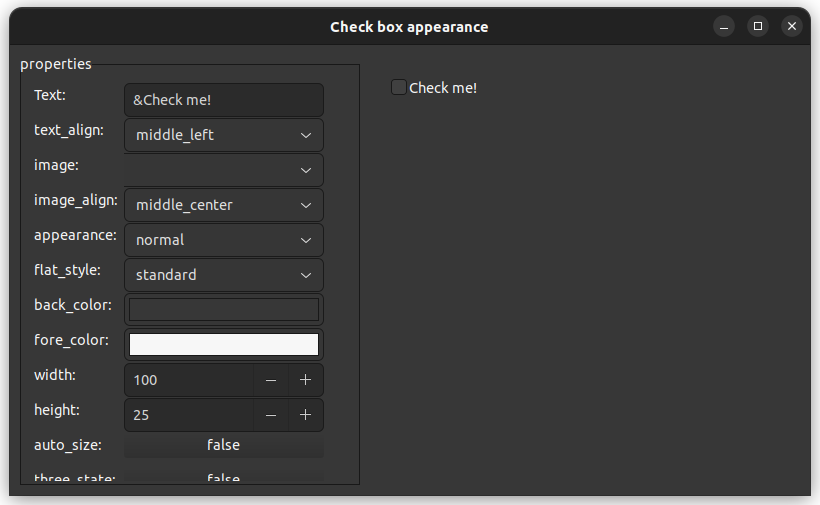Decrease height using the minus button
The image size is (820, 505).
point(271,415)
